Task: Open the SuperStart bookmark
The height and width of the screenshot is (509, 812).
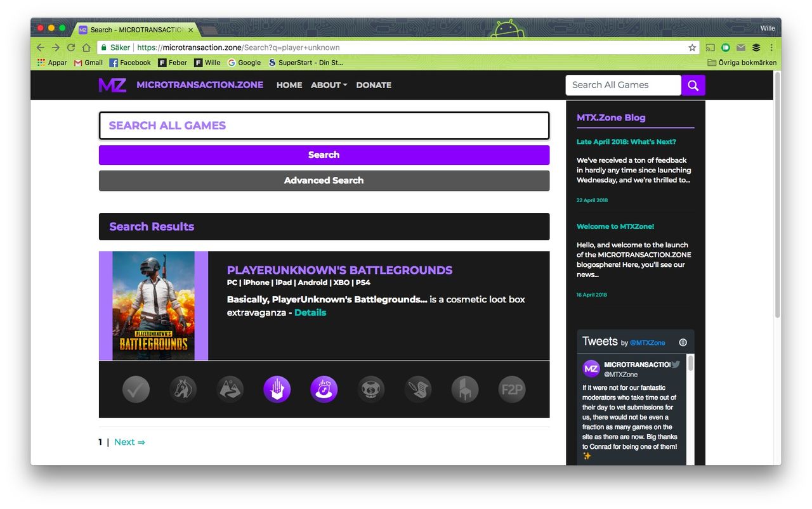Action: point(306,63)
